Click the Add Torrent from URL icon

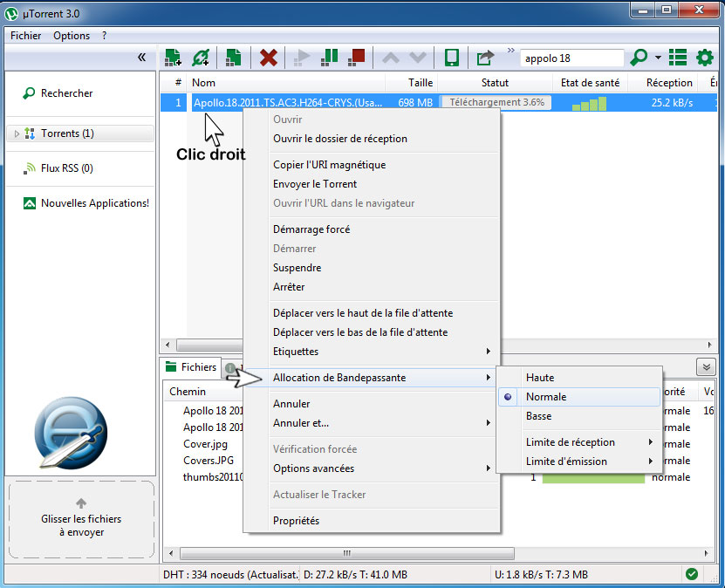[201, 58]
